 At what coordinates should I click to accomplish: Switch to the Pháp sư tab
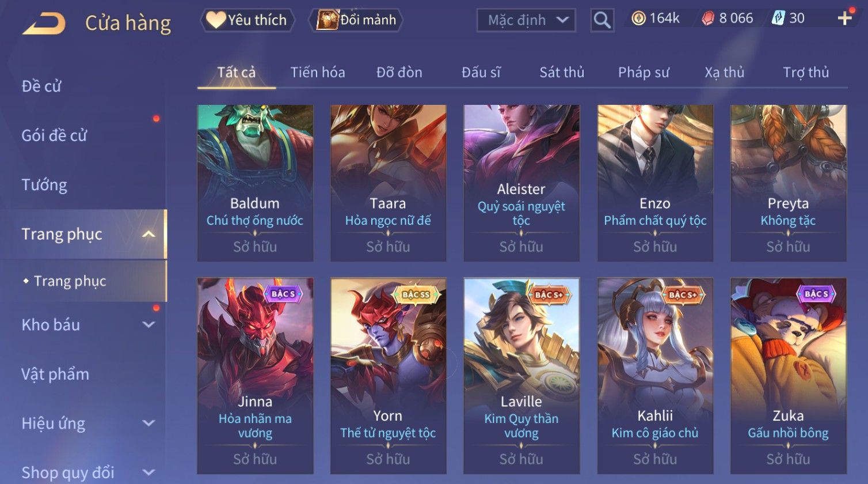[644, 73]
